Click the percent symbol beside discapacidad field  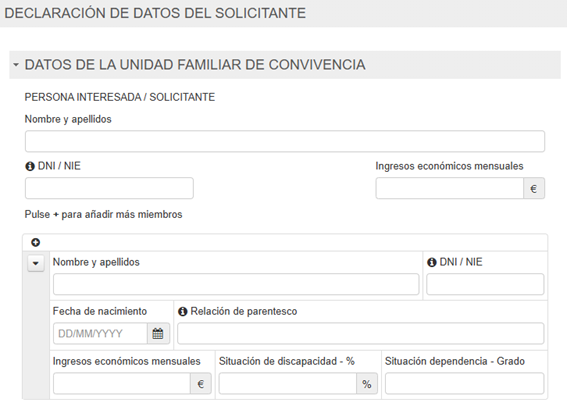[x=367, y=384]
